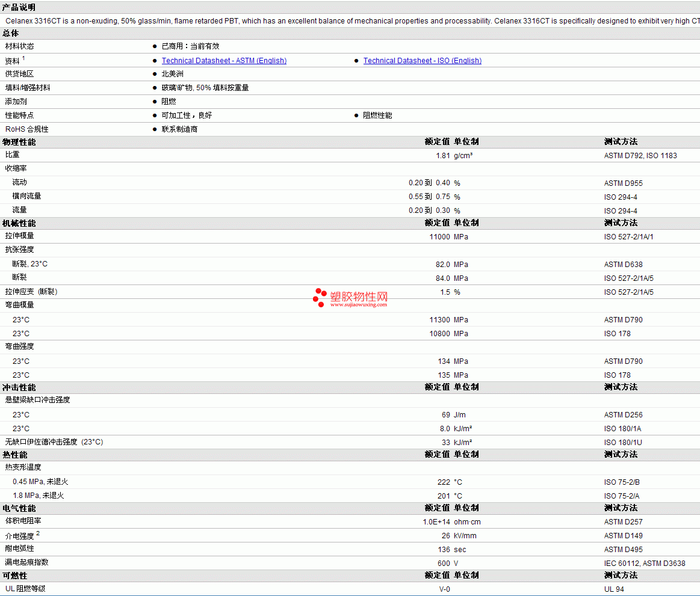Select the 0.20 到 0.40 shrinkage value
This screenshot has height=596, width=700.
(x=429, y=183)
